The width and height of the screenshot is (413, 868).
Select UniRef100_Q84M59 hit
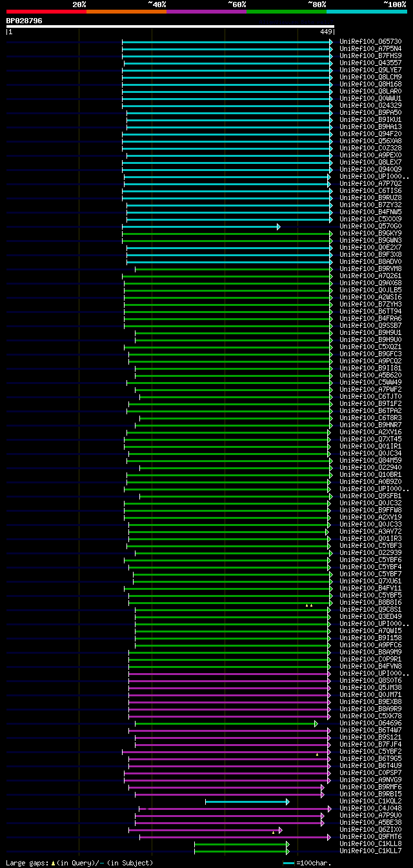click(x=371, y=460)
